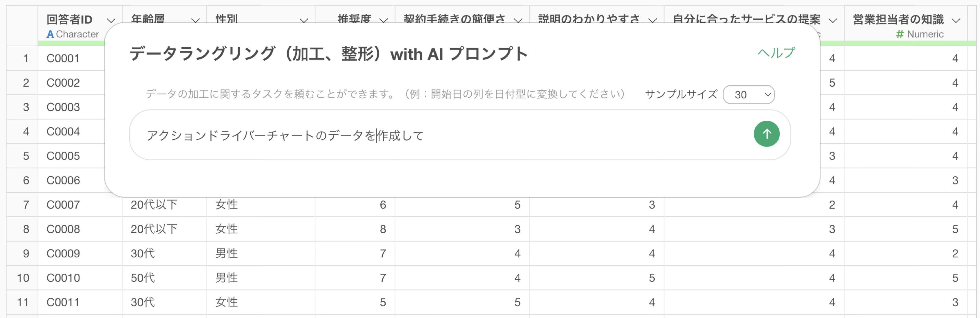This screenshot has height=318, width=980.
Task: Click the Numeric type icon under 営業担当者の知識
Action: (x=900, y=35)
